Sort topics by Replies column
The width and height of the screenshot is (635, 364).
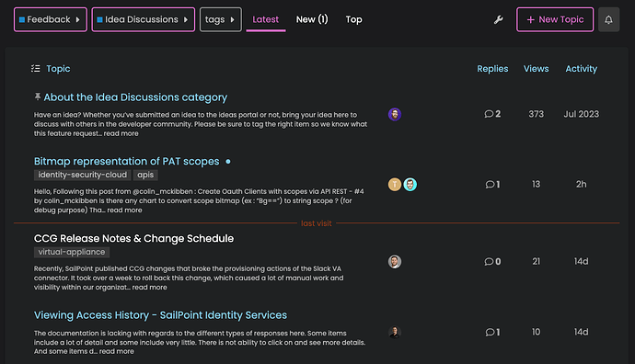point(492,69)
